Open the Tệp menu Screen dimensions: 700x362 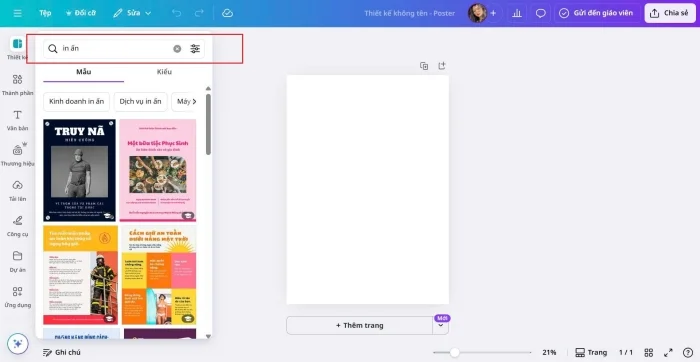point(45,13)
